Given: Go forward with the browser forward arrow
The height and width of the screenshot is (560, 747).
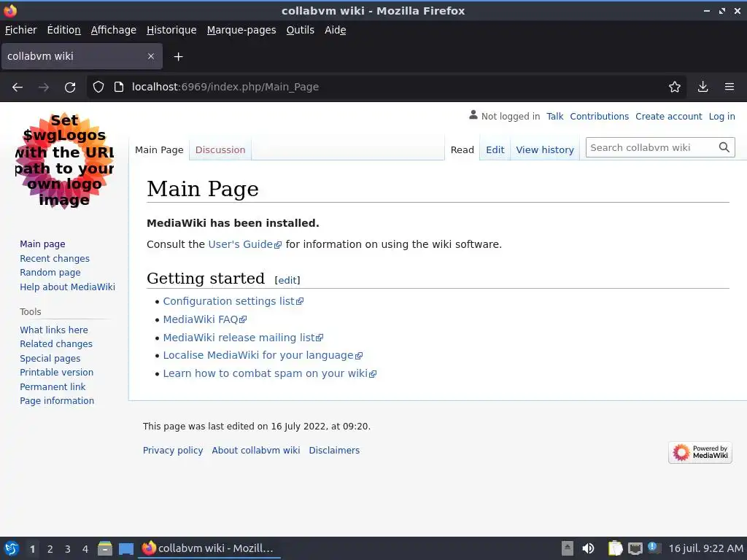Looking at the screenshot, I should pyautogui.click(x=44, y=87).
